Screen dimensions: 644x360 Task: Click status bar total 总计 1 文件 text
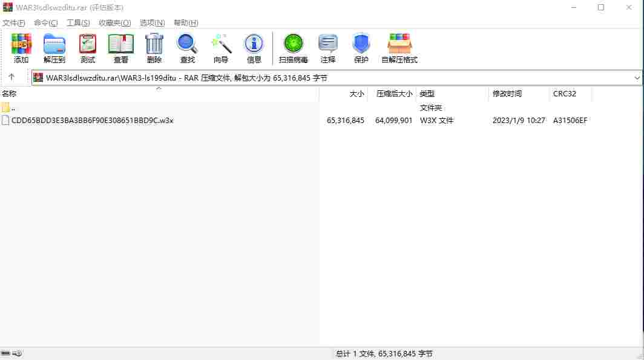tap(384, 353)
